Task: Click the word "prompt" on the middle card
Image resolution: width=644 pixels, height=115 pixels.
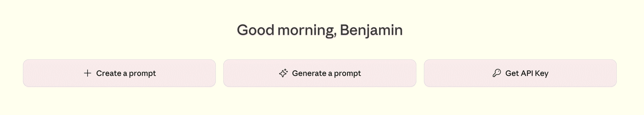Action: pyautogui.click(x=347, y=73)
